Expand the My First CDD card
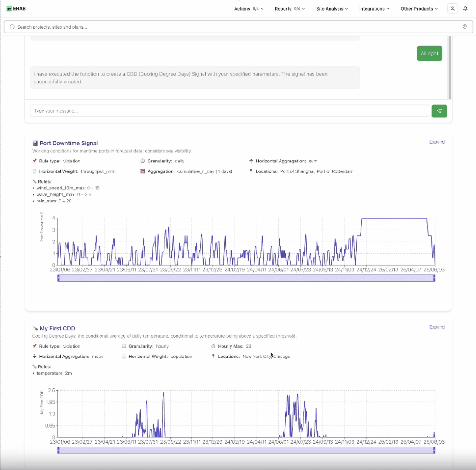Image resolution: width=476 pixels, height=470 pixels. point(437,327)
